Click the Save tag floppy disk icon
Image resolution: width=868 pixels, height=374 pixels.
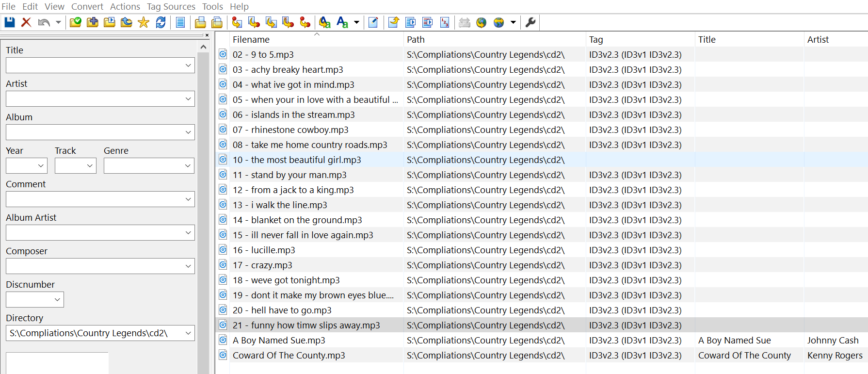coord(10,22)
